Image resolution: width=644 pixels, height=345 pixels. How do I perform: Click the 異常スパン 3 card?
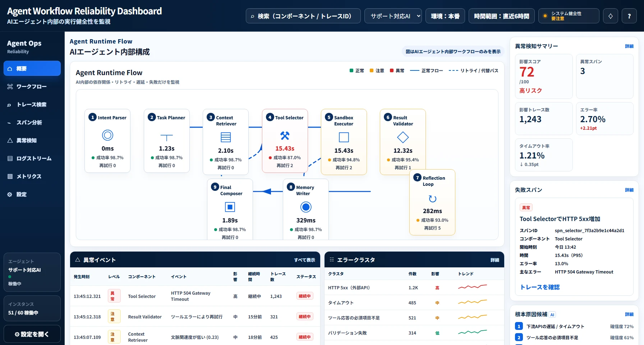coord(605,76)
